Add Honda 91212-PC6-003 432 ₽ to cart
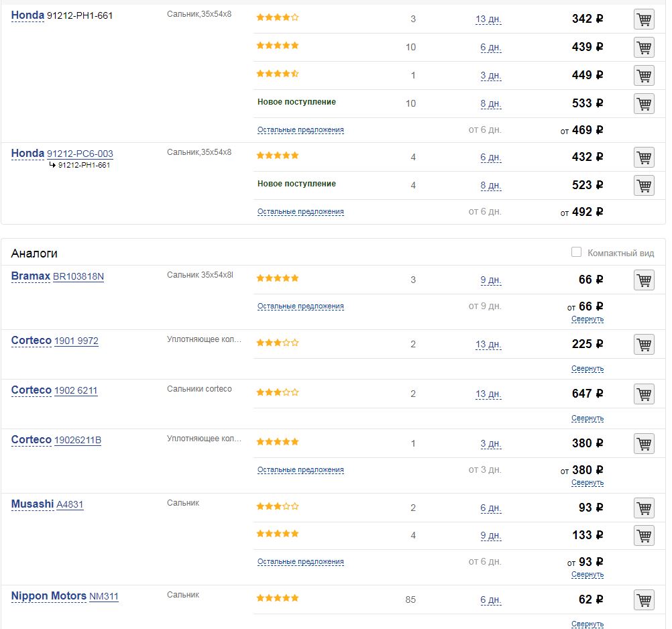Screen dimensions: 672x629 pos(644,158)
